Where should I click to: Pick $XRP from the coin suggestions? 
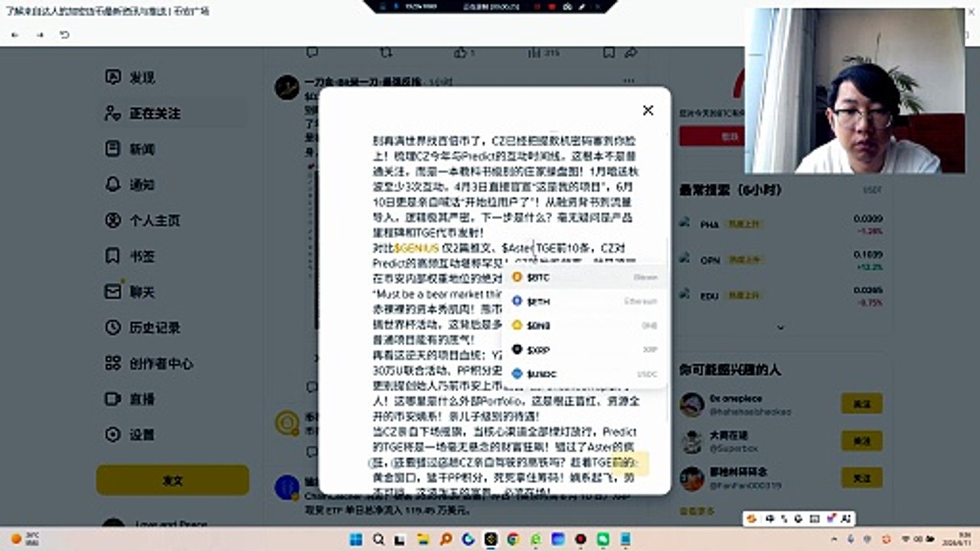pos(586,350)
